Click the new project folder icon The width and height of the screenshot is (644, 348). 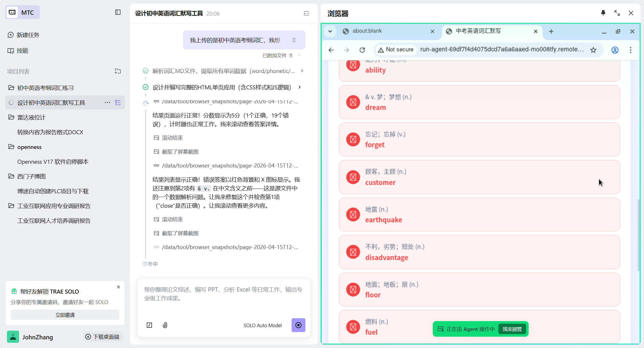tap(118, 71)
